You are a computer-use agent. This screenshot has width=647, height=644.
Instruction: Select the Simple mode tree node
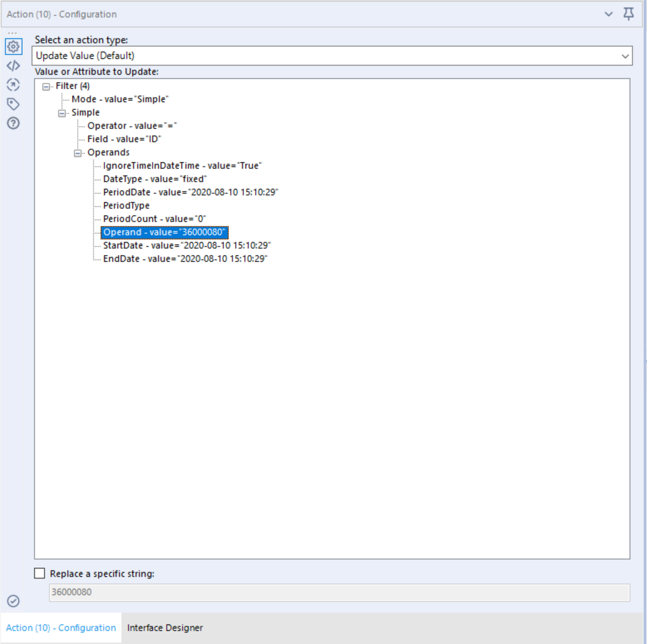pos(86,112)
